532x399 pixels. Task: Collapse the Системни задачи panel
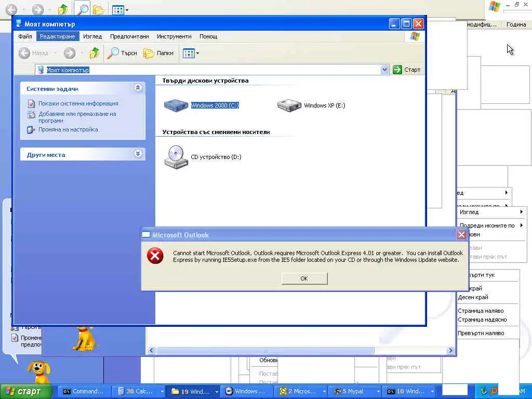point(138,88)
